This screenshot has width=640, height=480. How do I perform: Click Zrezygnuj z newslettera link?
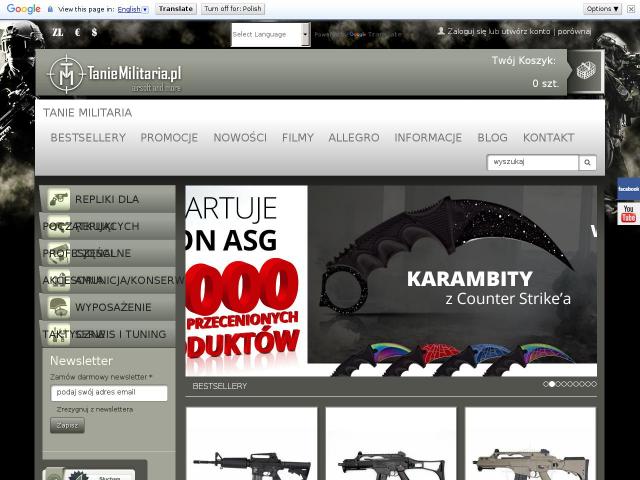[95, 409]
